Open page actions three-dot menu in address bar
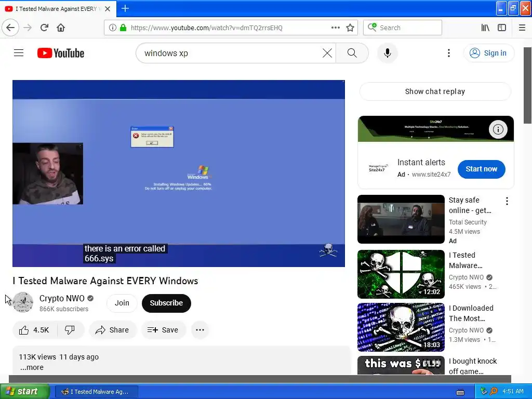This screenshot has height=399, width=532. tap(335, 28)
